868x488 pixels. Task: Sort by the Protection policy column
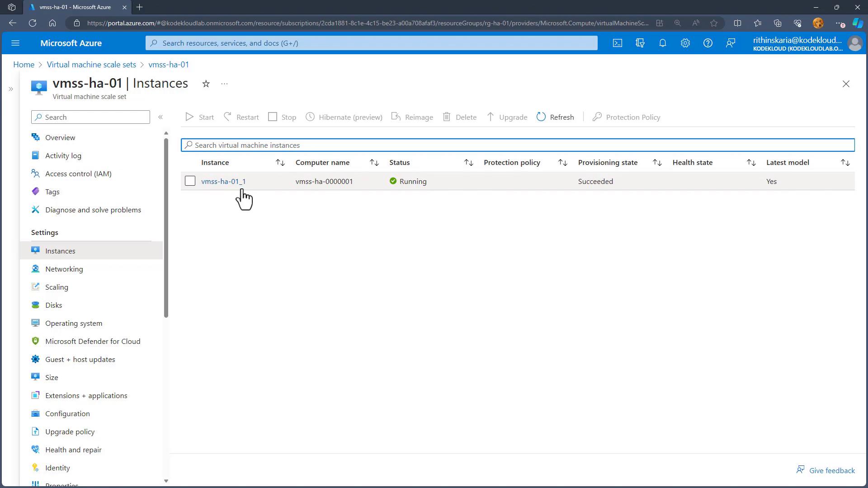[563, 163]
